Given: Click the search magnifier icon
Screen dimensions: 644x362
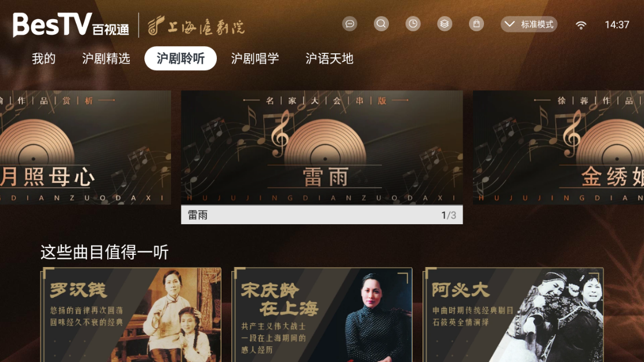Looking at the screenshot, I should pos(381,24).
